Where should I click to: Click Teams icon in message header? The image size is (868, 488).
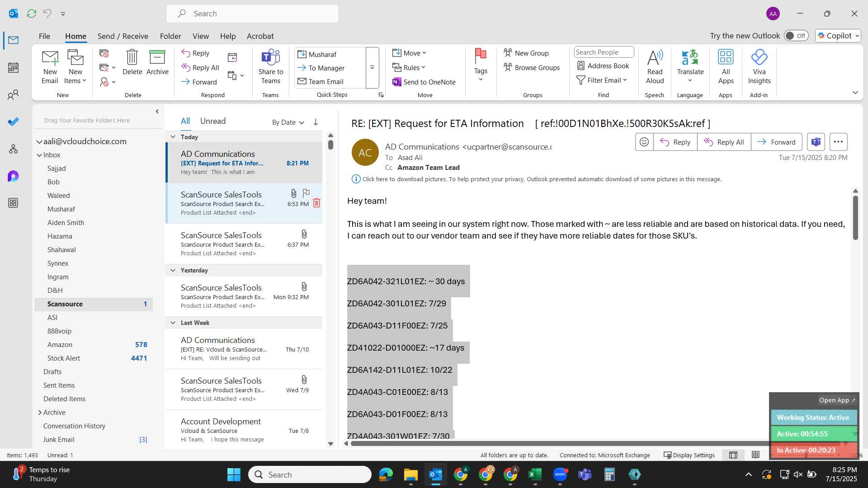click(816, 142)
